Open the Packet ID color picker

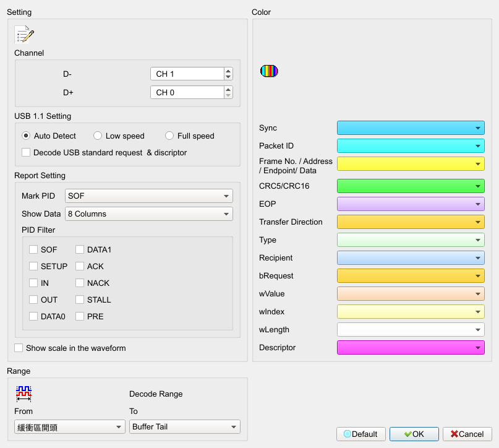411,146
